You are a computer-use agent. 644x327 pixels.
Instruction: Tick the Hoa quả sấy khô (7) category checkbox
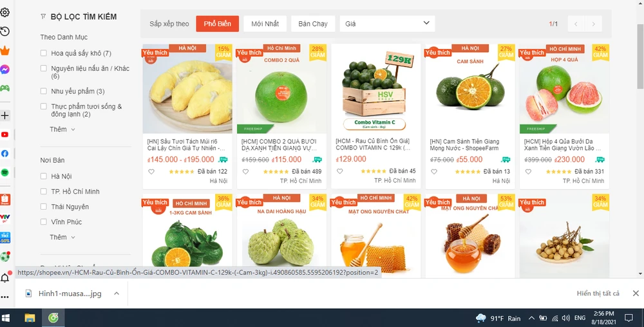pos(44,53)
